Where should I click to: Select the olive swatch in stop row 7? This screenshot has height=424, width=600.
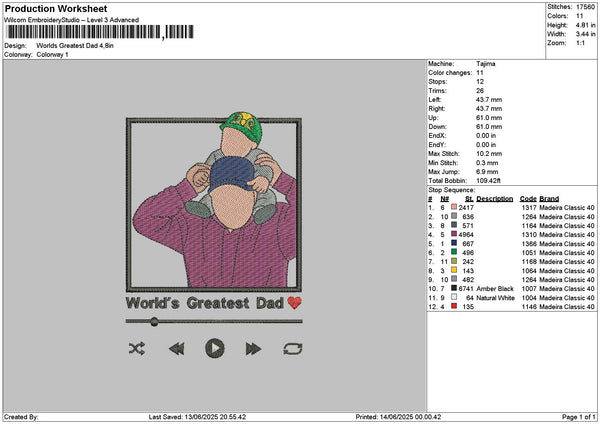click(x=454, y=261)
